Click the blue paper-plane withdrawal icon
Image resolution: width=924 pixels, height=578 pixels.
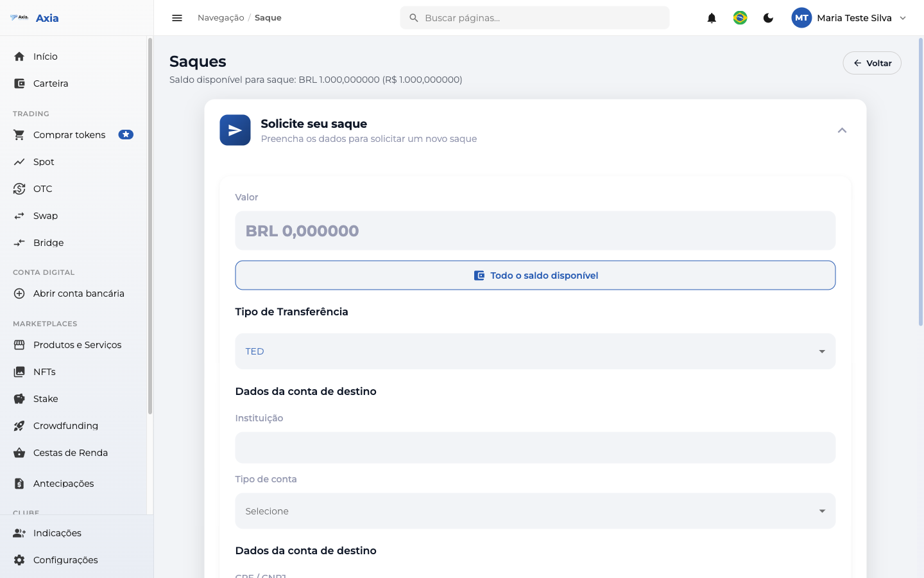[235, 130]
